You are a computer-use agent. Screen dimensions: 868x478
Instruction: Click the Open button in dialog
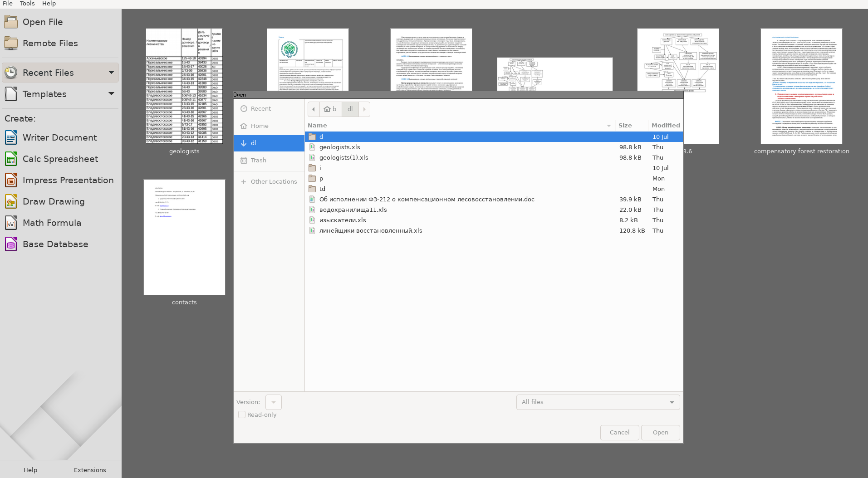click(660, 433)
